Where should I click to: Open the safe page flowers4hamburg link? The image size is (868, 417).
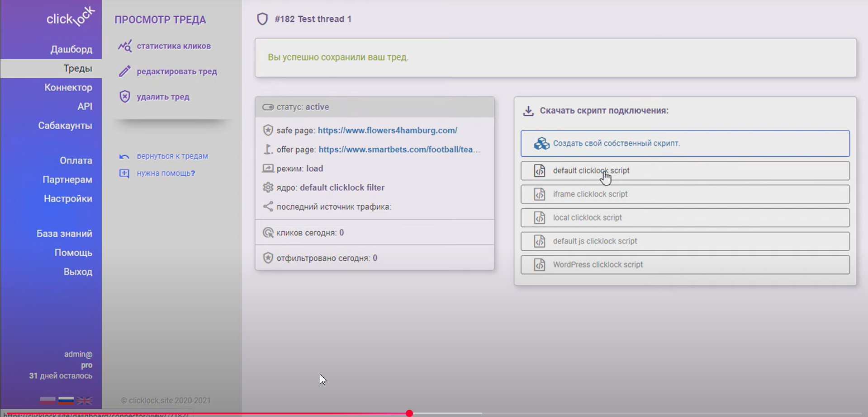point(387,131)
